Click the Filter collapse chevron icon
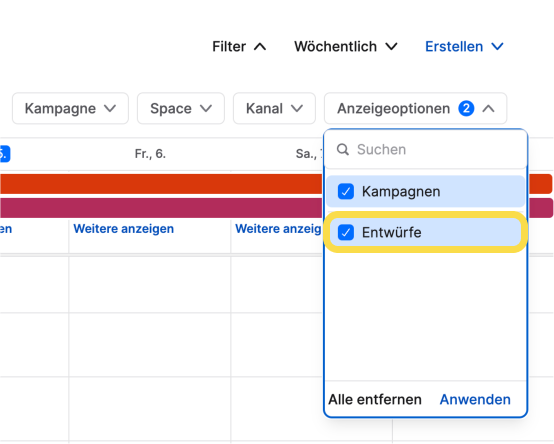Image resolution: width=554 pixels, height=444 pixels. click(x=260, y=47)
